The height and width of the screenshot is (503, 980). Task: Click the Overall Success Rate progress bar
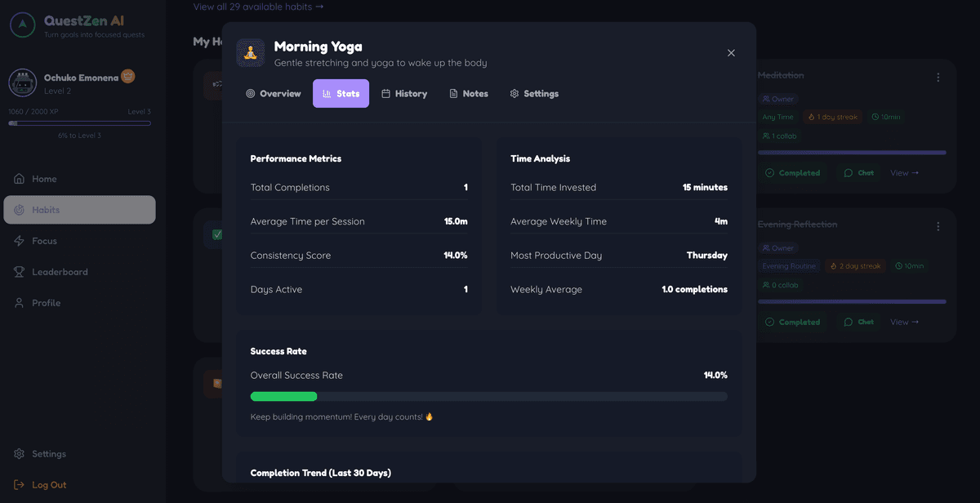[488, 397]
